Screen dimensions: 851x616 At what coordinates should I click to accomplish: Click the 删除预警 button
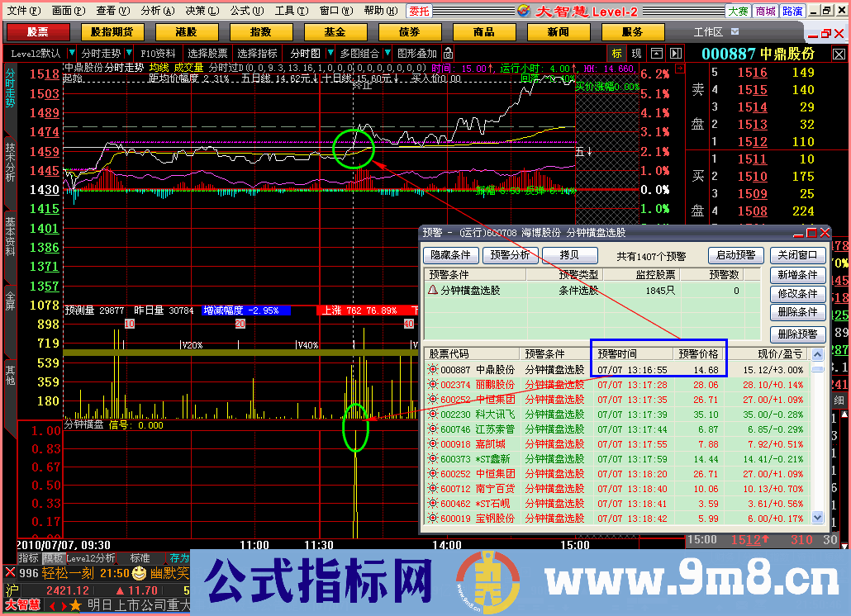pyautogui.click(x=797, y=334)
